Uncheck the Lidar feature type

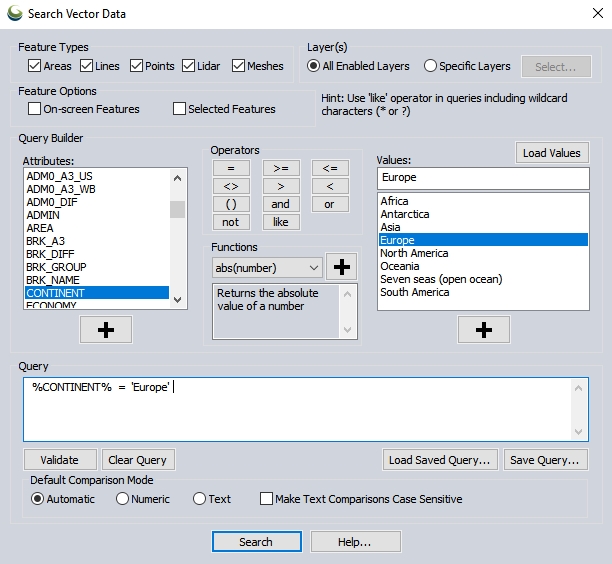click(189, 66)
